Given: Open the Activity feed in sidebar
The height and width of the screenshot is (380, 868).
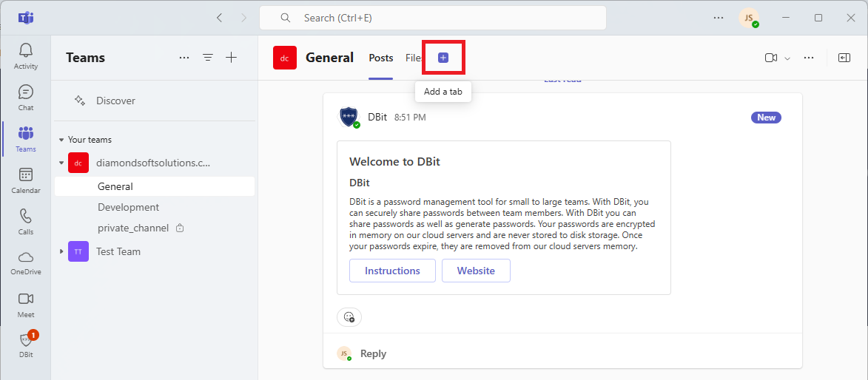Looking at the screenshot, I should [26, 55].
